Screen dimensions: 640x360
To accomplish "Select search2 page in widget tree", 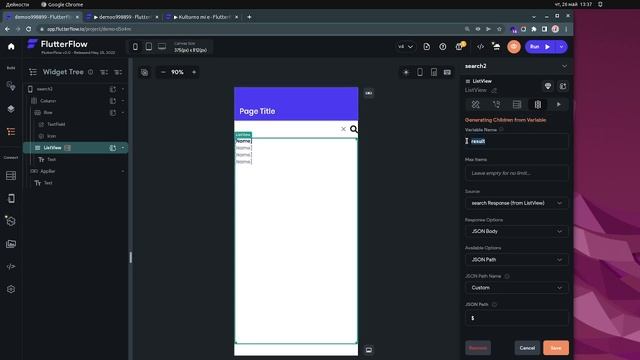I will 44,89.
